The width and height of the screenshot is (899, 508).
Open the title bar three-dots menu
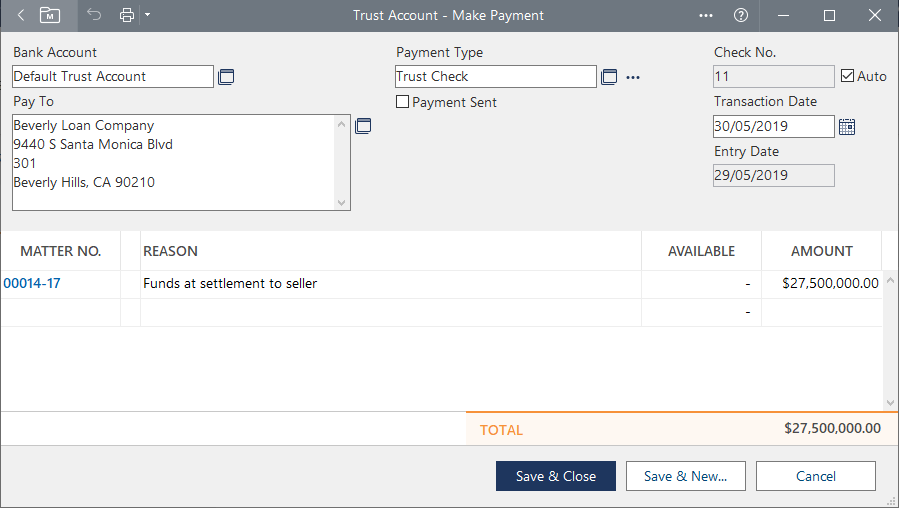(x=706, y=15)
